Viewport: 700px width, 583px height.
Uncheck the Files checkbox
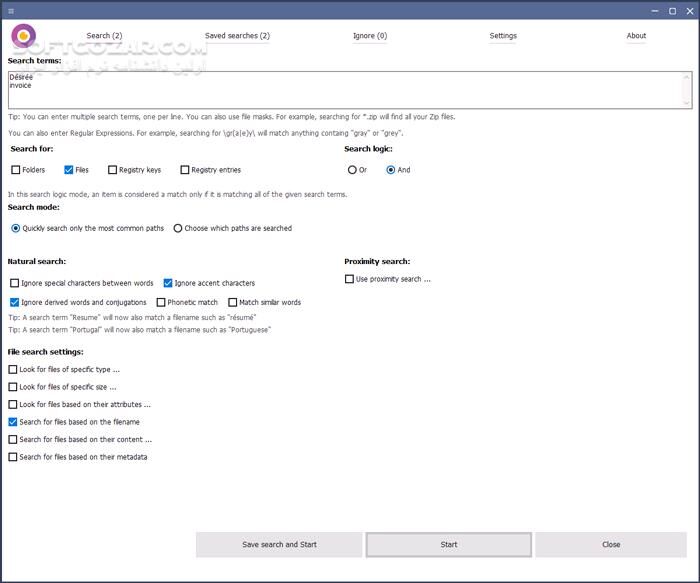pyautogui.click(x=69, y=170)
